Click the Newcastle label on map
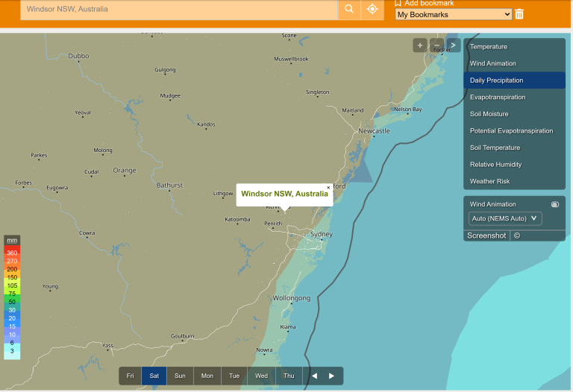Screen dimensions: 573x392 click(374, 130)
